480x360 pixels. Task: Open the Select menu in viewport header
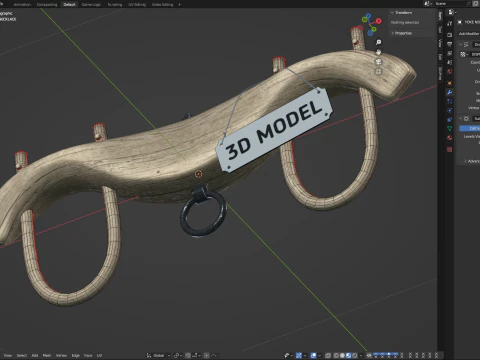[x=22, y=355]
